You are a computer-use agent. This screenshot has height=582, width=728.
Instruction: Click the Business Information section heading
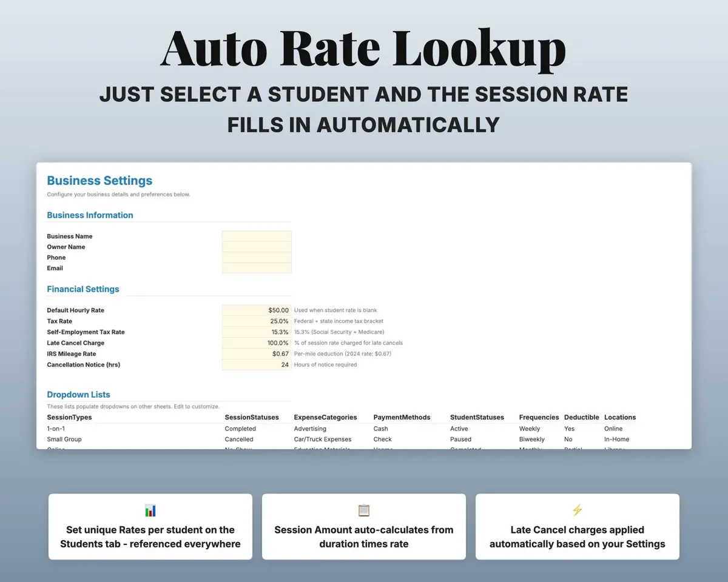90,215
